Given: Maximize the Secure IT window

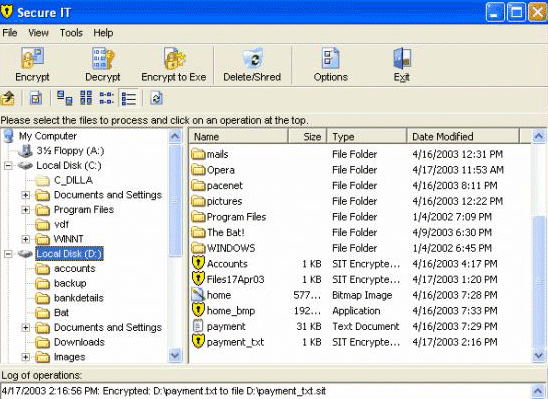Looking at the screenshot, I should 516,13.
